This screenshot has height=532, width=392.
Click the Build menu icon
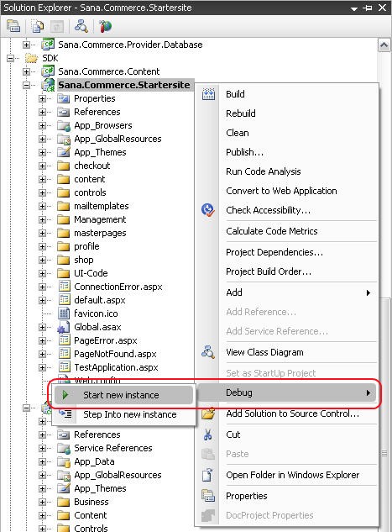click(208, 94)
